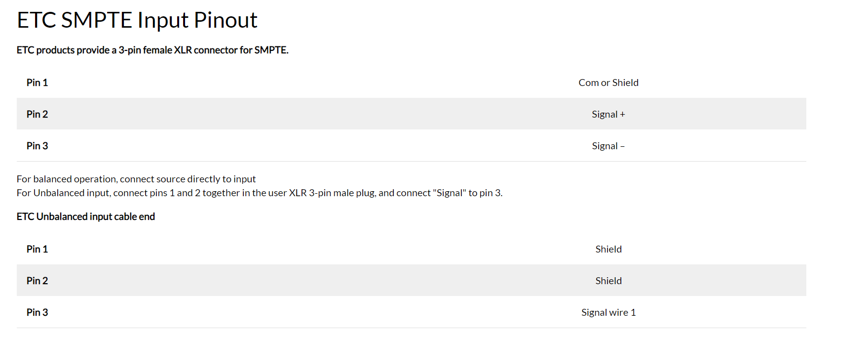The width and height of the screenshot is (868, 338).
Task: Select 'Pin 1' label in the unbalanced cable table
Action: point(37,249)
